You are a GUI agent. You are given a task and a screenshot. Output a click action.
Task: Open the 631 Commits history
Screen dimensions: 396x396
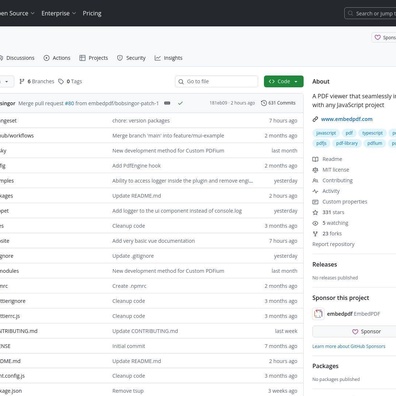(278, 103)
